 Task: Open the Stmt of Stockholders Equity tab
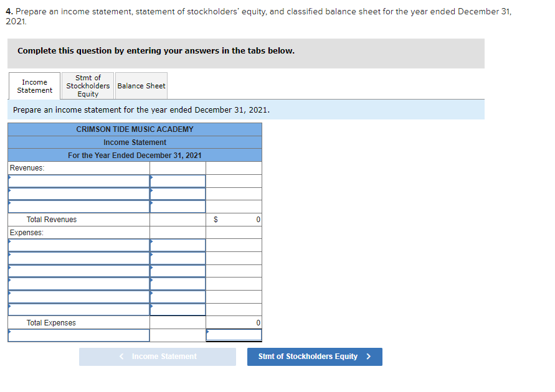pos(87,85)
